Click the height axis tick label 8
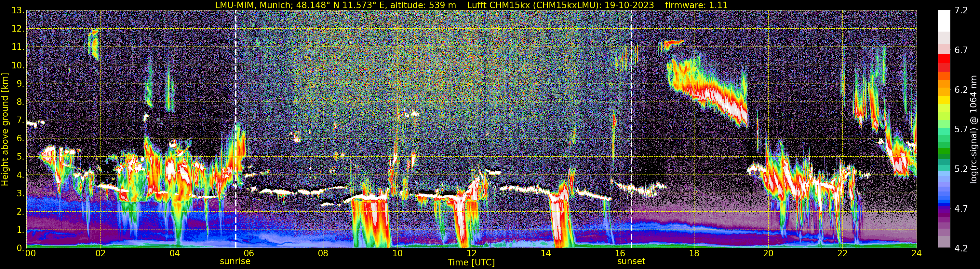The image size is (980, 269). click(20, 102)
